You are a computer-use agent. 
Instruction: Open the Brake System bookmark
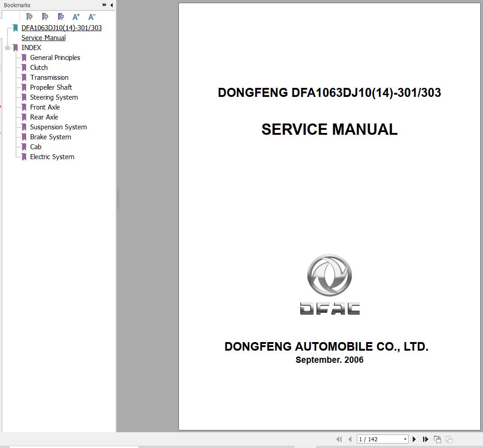50,137
